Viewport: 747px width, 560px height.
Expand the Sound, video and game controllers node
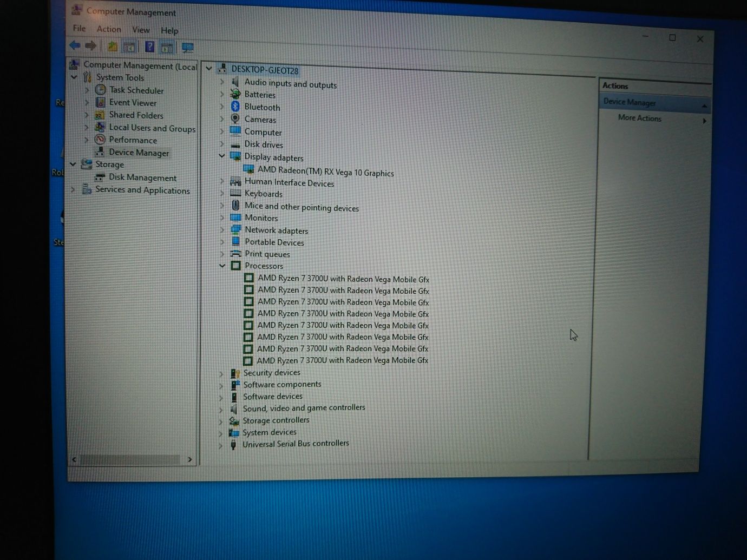pyautogui.click(x=221, y=410)
